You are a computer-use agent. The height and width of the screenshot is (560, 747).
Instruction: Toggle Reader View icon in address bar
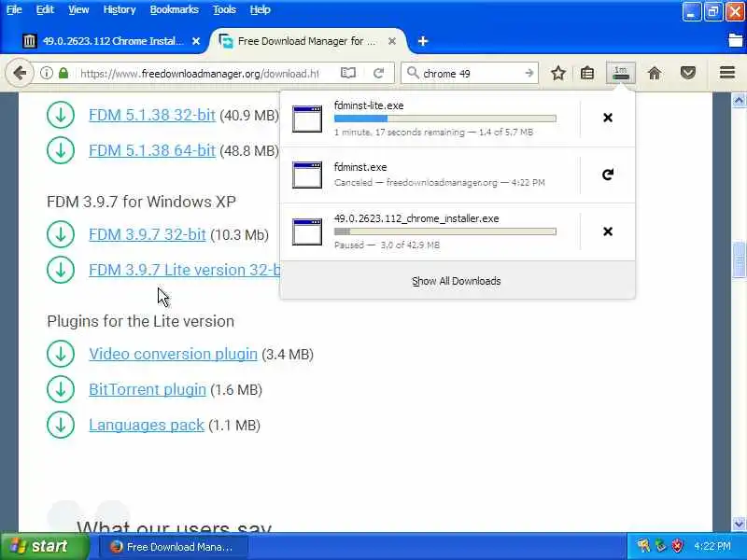pyautogui.click(x=348, y=74)
